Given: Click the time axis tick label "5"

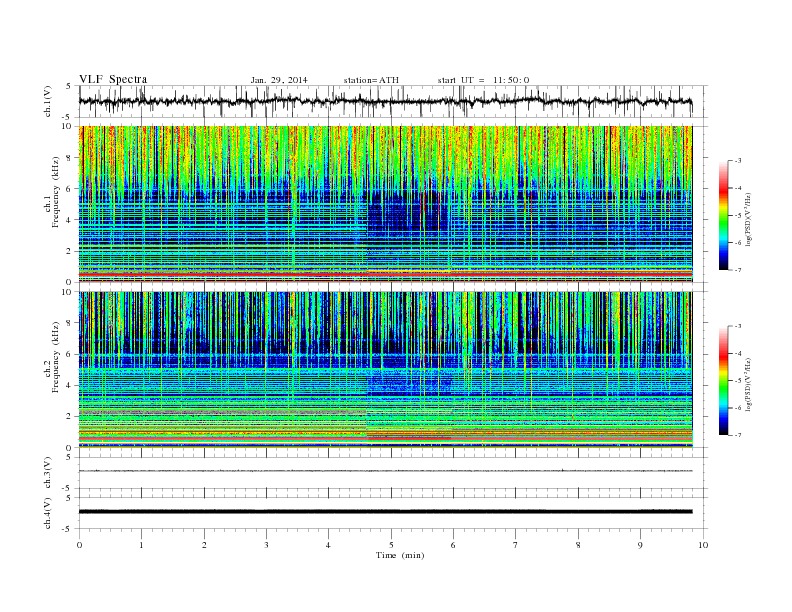Looking at the screenshot, I should tap(391, 545).
